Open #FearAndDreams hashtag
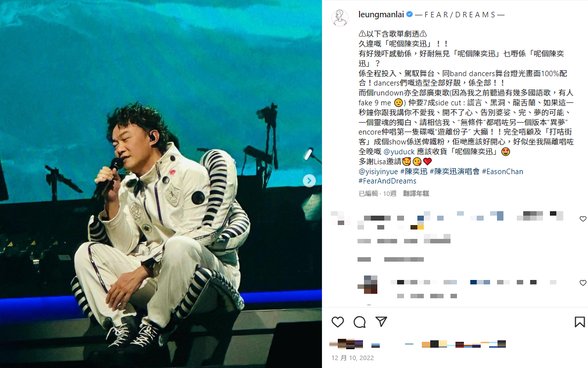The height and width of the screenshot is (368, 588). (x=387, y=181)
